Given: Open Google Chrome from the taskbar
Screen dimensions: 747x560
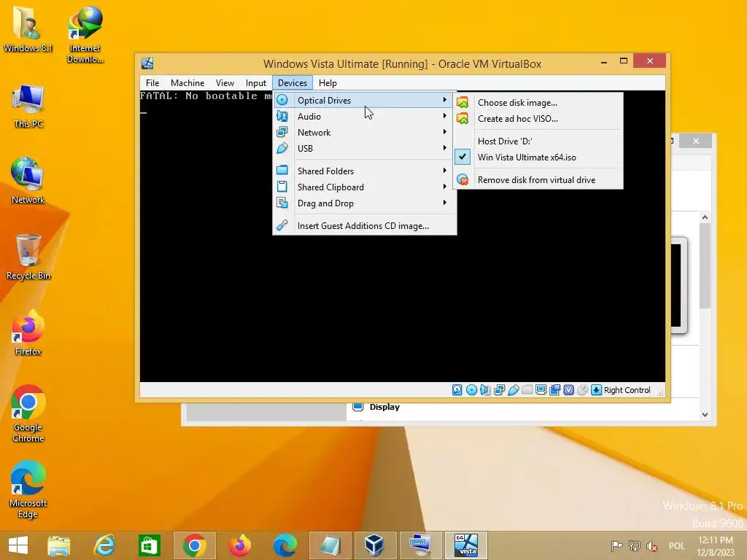Looking at the screenshot, I should tap(194, 545).
